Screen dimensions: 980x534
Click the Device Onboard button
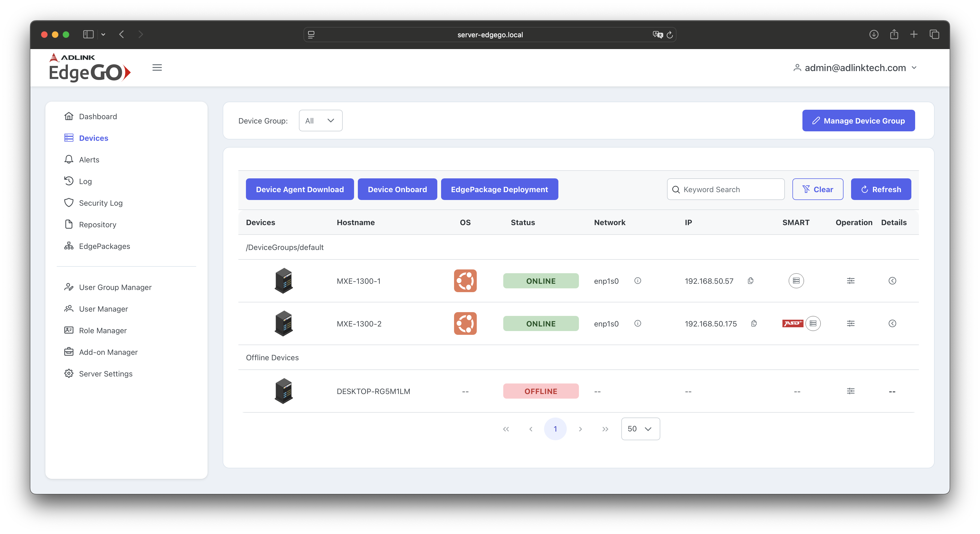[397, 189]
